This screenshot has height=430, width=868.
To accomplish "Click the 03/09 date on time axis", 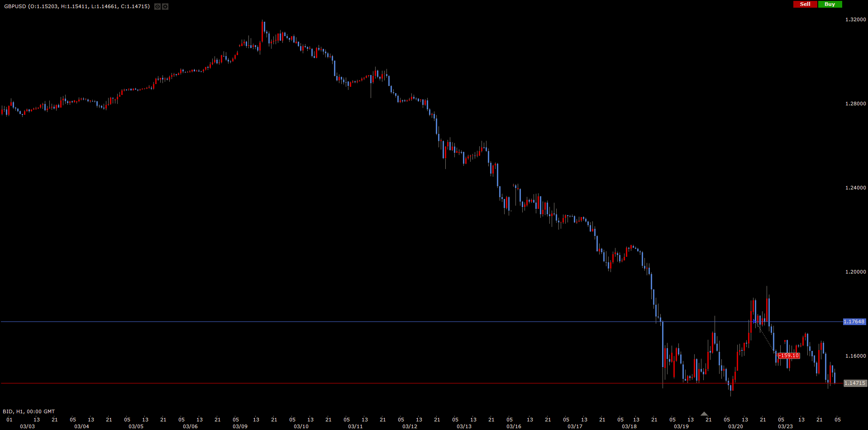I will coord(240,426).
